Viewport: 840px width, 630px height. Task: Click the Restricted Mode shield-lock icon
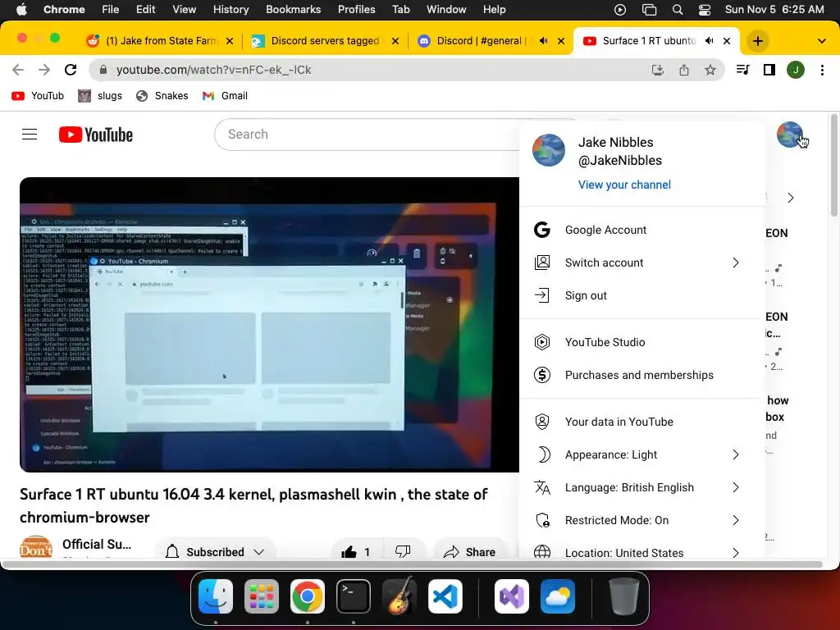(542, 520)
